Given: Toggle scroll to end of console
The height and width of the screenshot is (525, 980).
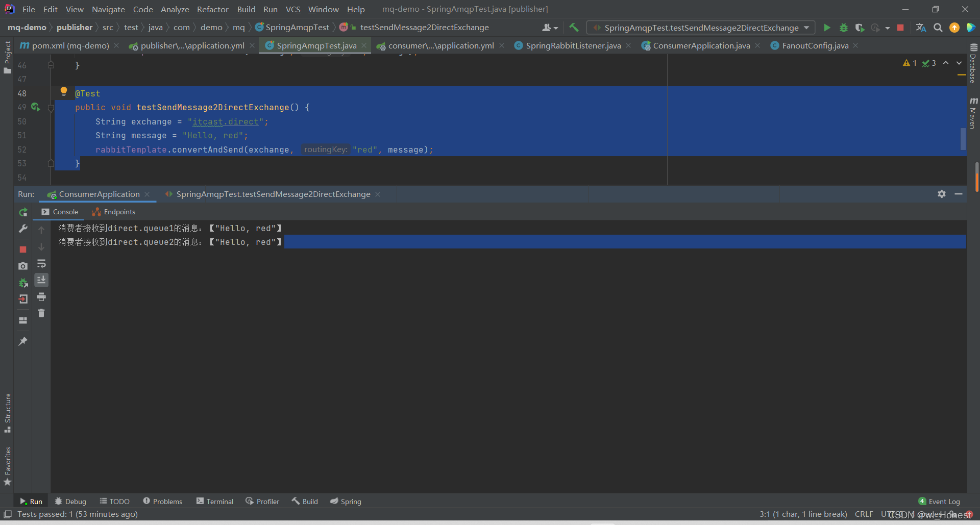Looking at the screenshot, I should tap(41, 280).
